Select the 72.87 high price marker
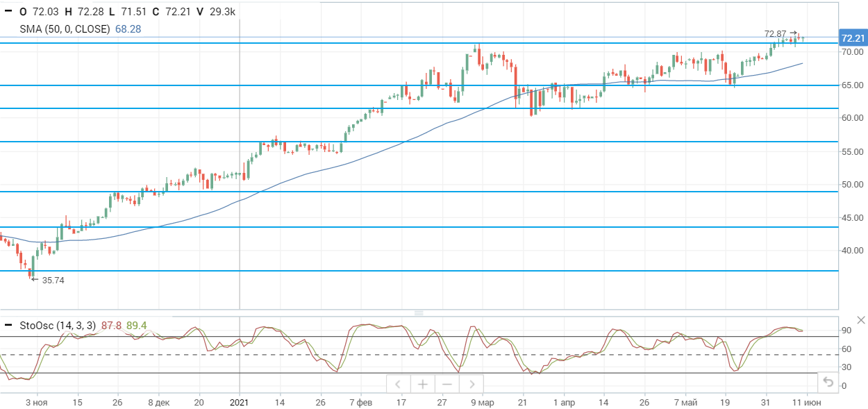Screen dimensions: 868x409 (776, 33)
